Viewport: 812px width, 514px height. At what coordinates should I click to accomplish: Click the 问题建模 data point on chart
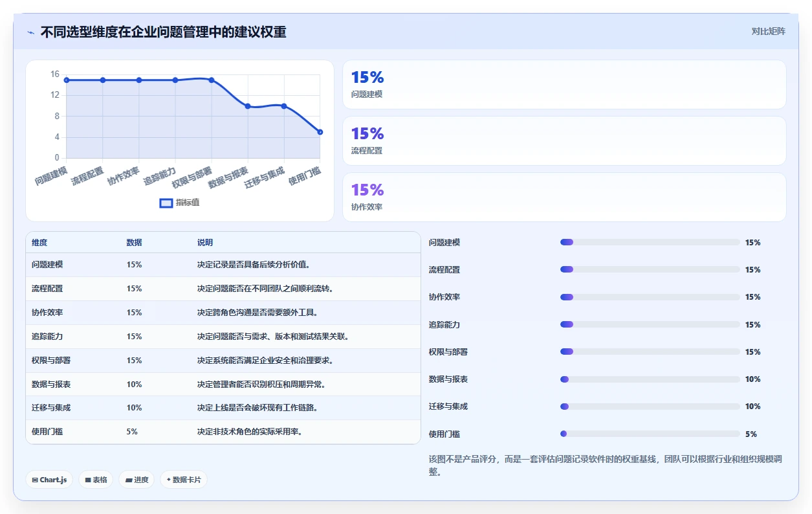[67, 80]
